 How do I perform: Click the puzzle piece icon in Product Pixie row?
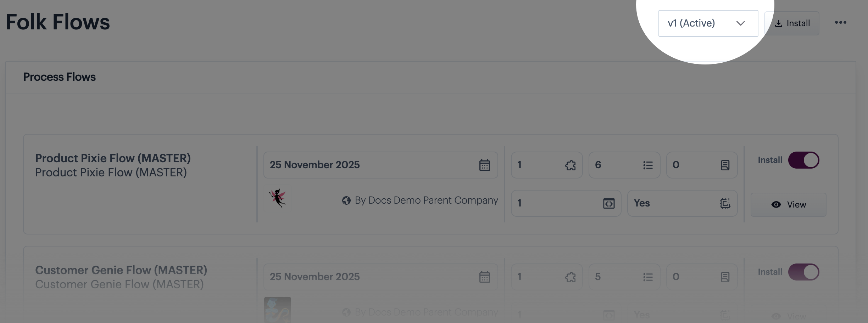(570, 165)
